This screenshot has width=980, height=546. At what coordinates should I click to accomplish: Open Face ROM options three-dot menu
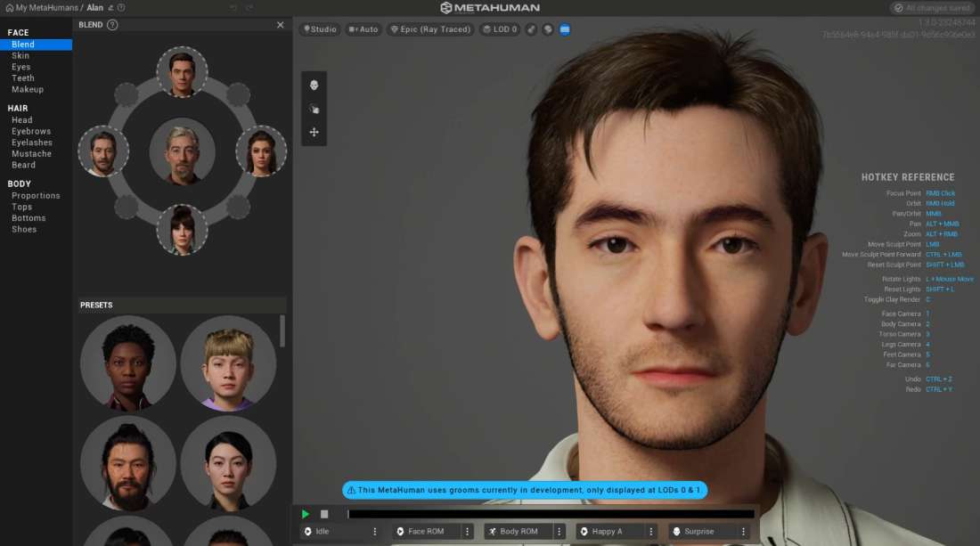tap(467, 532)
